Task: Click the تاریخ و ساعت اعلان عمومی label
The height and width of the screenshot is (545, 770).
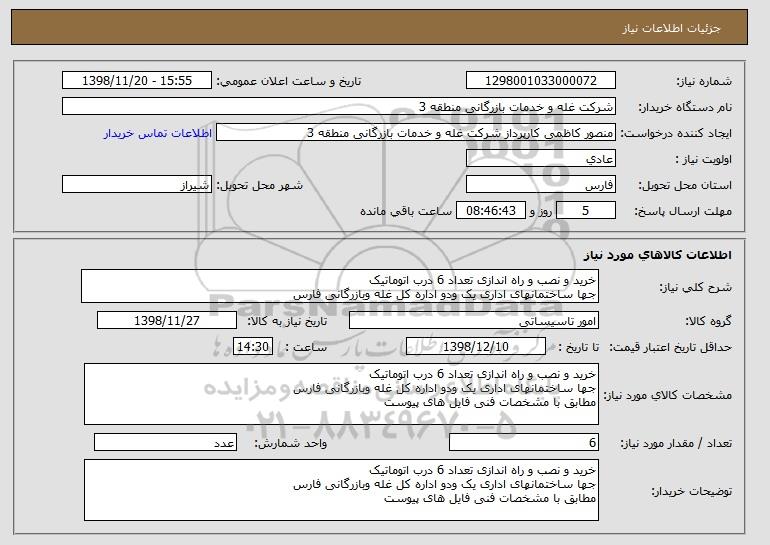Action: (289, 81)
